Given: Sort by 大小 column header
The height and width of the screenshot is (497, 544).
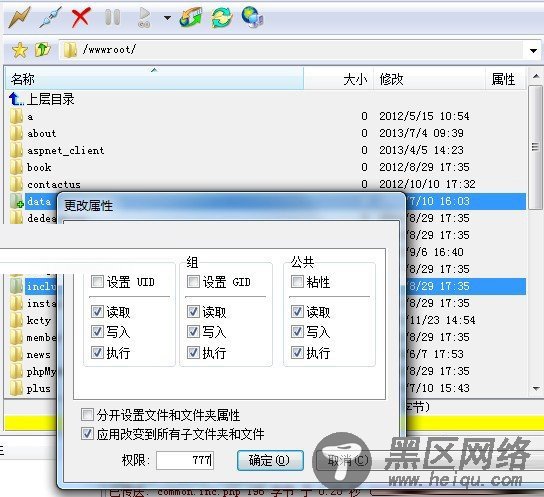Looking at the screenshot, I should pos(339,79).
